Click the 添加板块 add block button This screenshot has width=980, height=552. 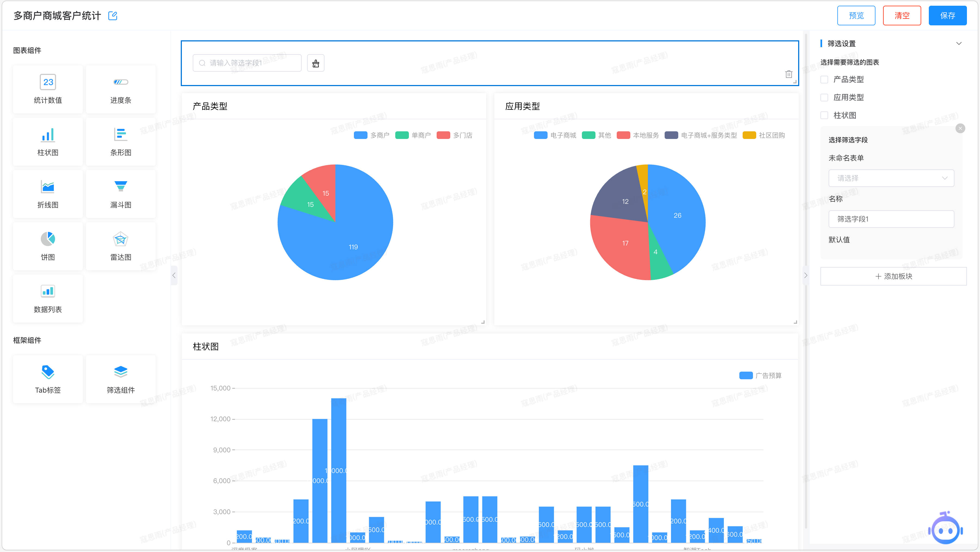click(x=893, y=276)
